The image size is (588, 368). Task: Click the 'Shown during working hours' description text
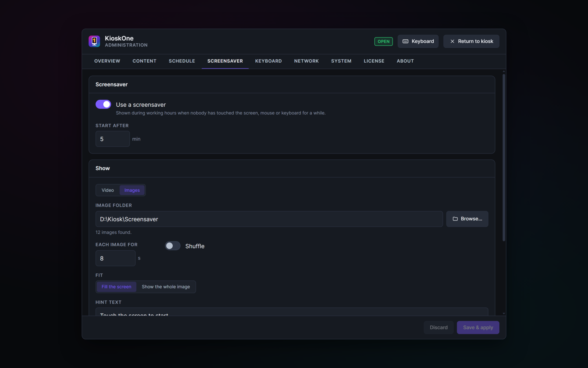tap(221, 113)
